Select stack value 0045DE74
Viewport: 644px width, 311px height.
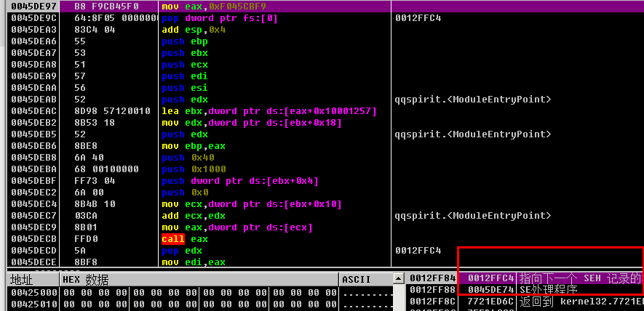(490, 290)
